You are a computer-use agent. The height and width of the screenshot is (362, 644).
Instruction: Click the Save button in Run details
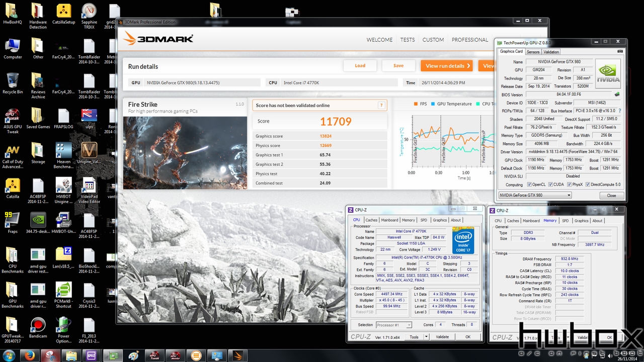(398, 65)
